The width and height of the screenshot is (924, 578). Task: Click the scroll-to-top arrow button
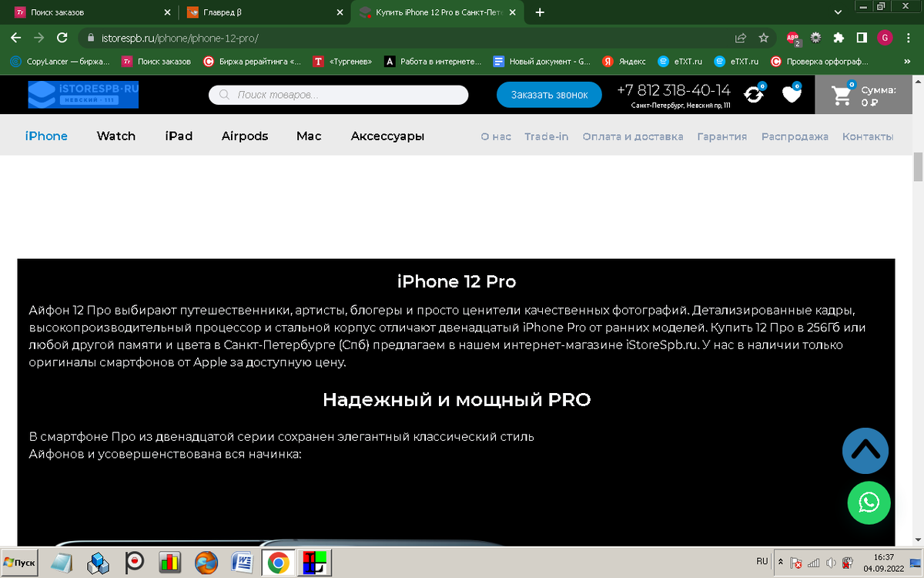click(x=865, y=450)
